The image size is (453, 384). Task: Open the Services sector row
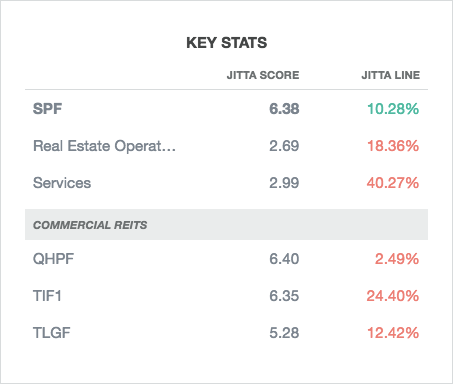pos(226,183)
